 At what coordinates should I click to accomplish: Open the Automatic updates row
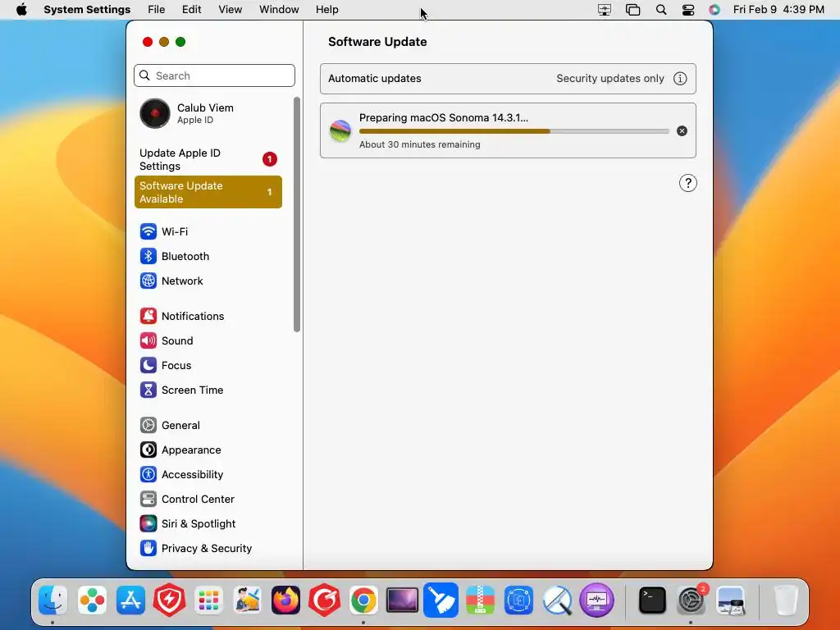pyautogui.click(x=508, y=79)
